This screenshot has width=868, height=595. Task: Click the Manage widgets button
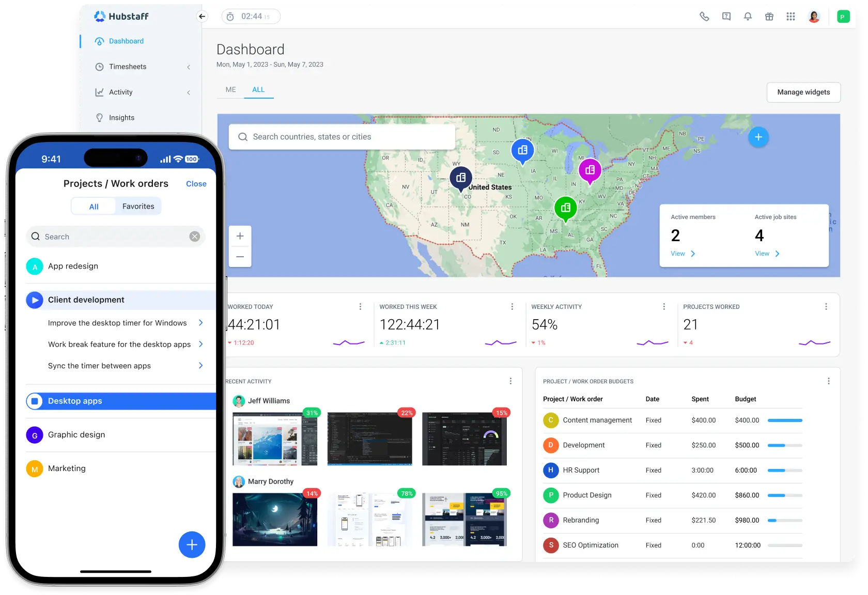[803, 92]
